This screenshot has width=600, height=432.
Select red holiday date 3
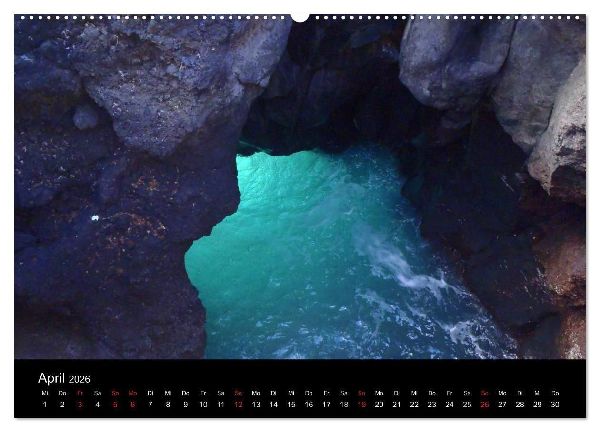tap(80, 404)
